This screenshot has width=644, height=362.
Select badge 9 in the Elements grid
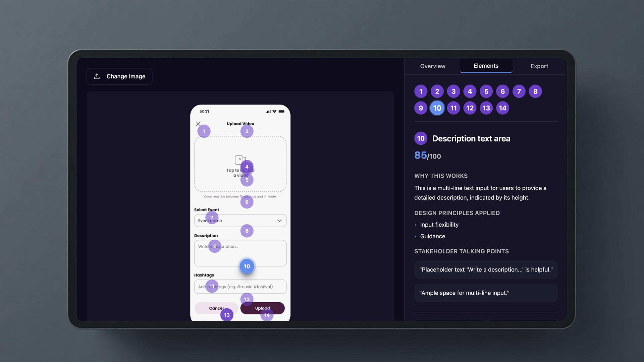(x=421, y=108)
